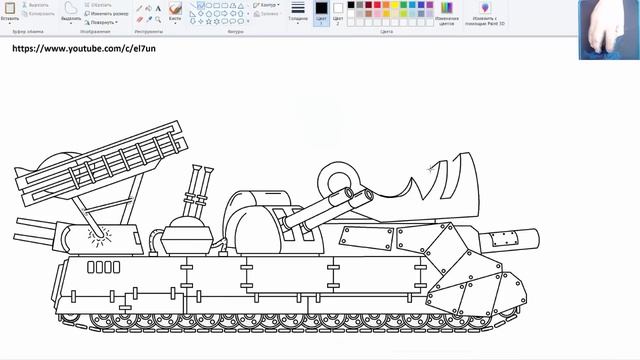The image size is (640, 360).
Task: Select the diamond shape
Action: tap(200, 13)
